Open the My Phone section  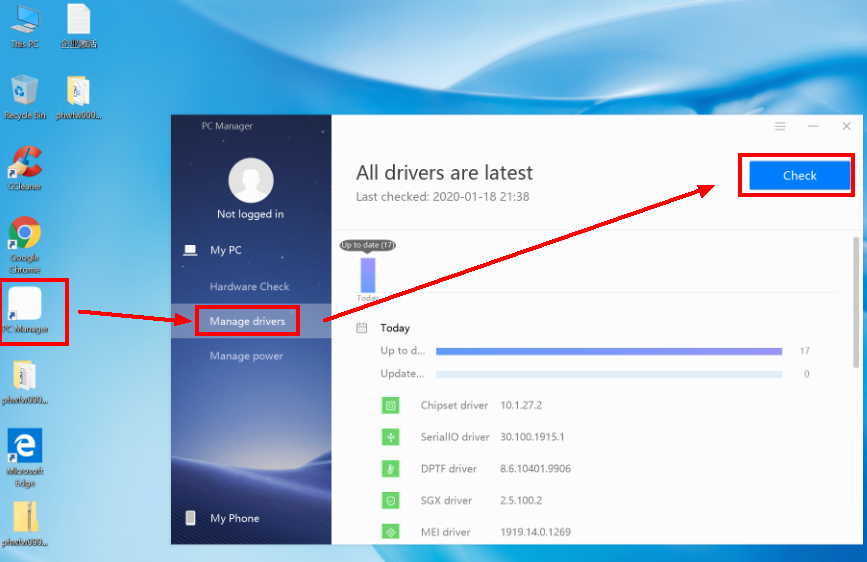pyautogui.click(x=234, y=518)
